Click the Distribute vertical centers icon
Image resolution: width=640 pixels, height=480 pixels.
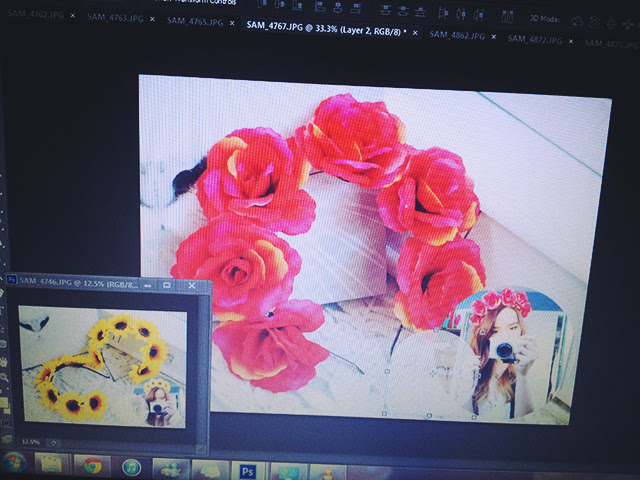pyautogui.click(x=403, y=11)
